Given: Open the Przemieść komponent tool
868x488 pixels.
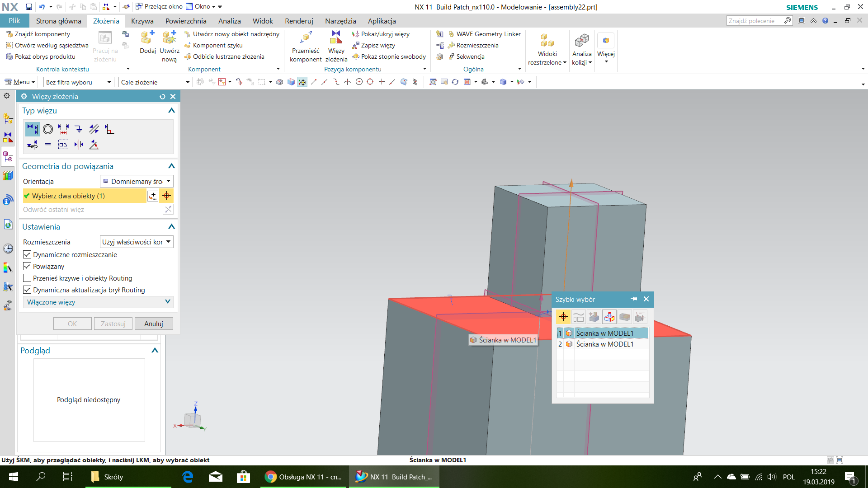Looking at the screenshot, I should coord(306,47).
